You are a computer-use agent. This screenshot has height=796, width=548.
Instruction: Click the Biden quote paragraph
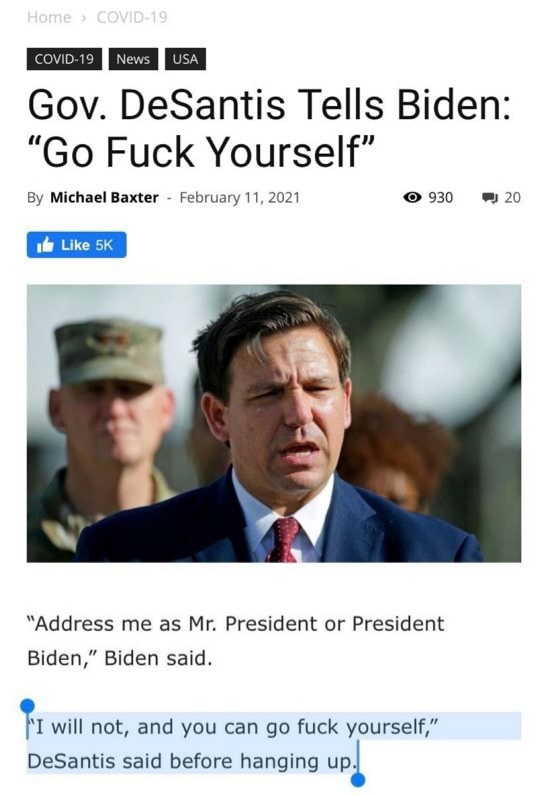click(236, 641)
